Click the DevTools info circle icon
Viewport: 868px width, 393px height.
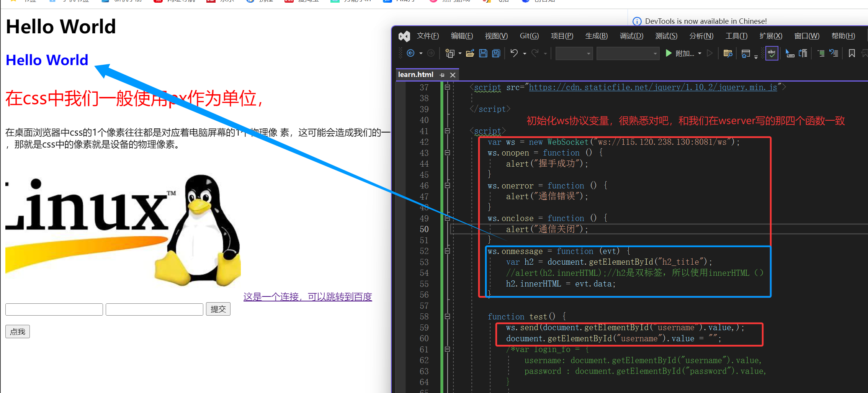click(637, 21)
